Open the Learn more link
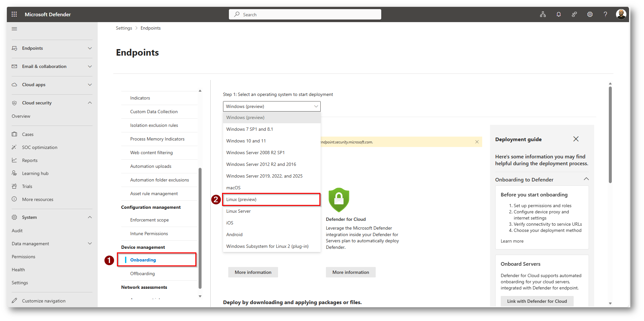The image size is (644, 321). (512, 241)
